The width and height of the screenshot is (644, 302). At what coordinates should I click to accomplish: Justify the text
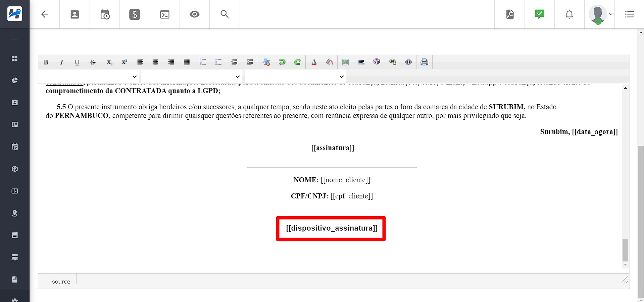click(x=187, y=62)
